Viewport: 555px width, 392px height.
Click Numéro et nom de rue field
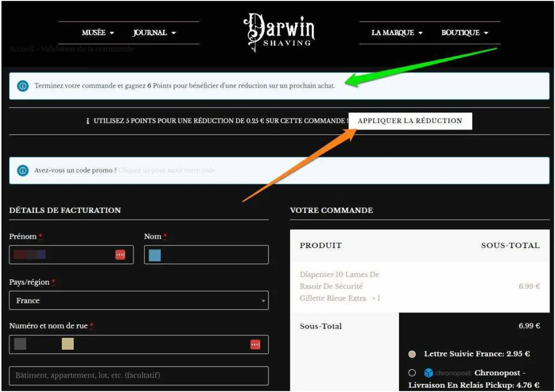[x=139, y=344]
